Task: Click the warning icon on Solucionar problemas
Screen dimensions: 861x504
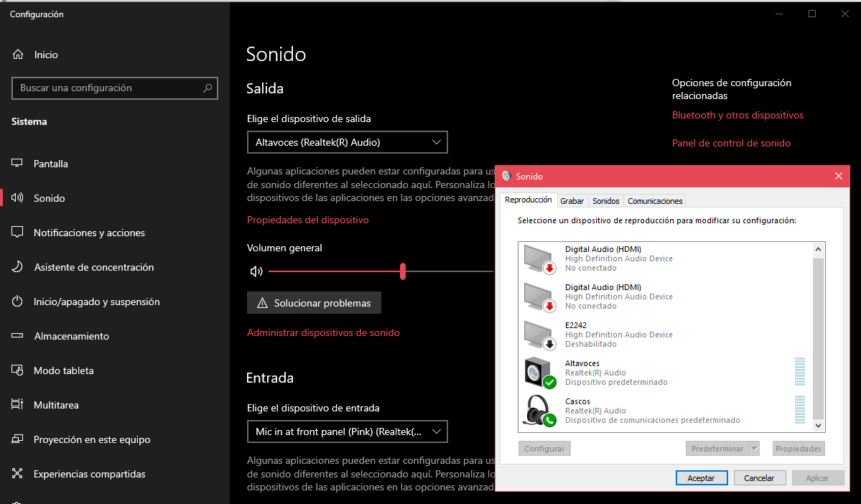Action: [263, 303]
